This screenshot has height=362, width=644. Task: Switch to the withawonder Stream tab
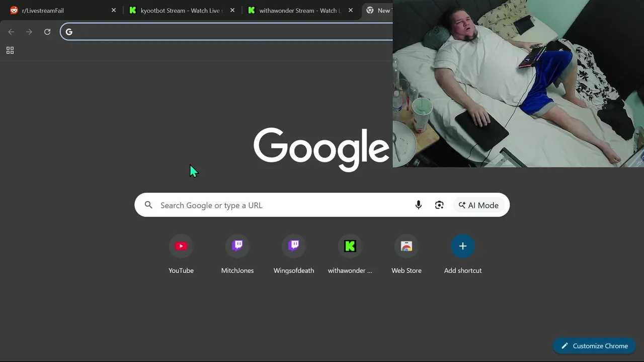300,11
